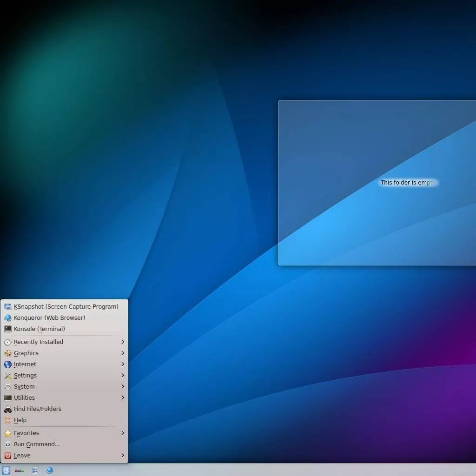This screenshot has width=476, height=476.
Task: Click inside the empty folder view widget
Action: click(377, 182)
